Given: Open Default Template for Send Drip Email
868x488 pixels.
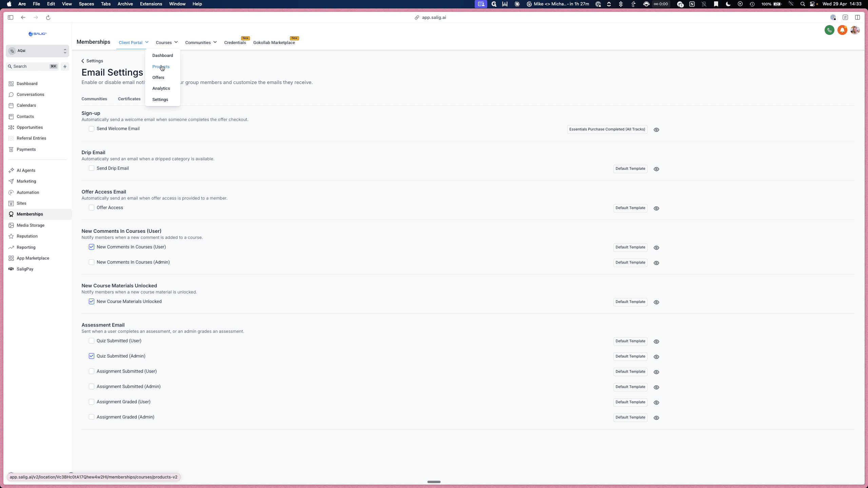Looking at the screenshot, I should (x=630, y=169).
